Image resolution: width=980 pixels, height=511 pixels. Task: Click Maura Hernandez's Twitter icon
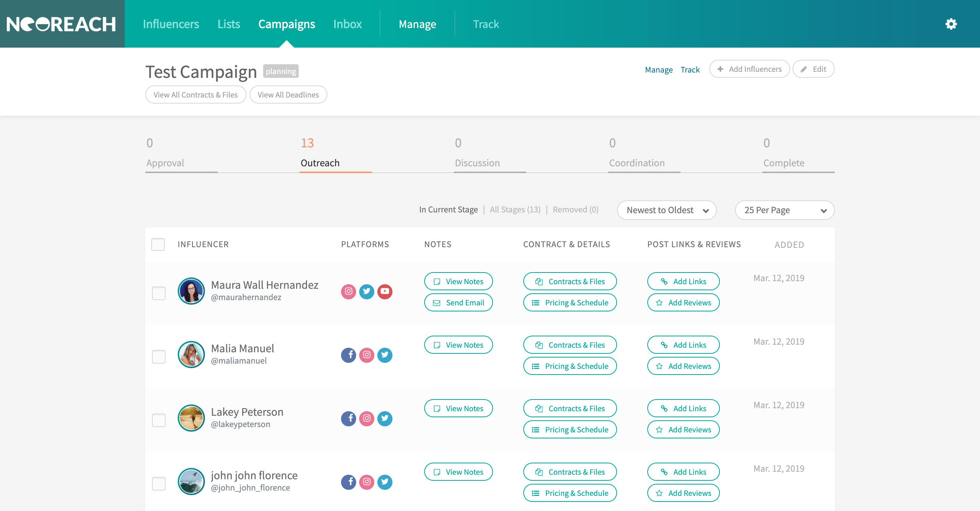(x=366, y=291)
